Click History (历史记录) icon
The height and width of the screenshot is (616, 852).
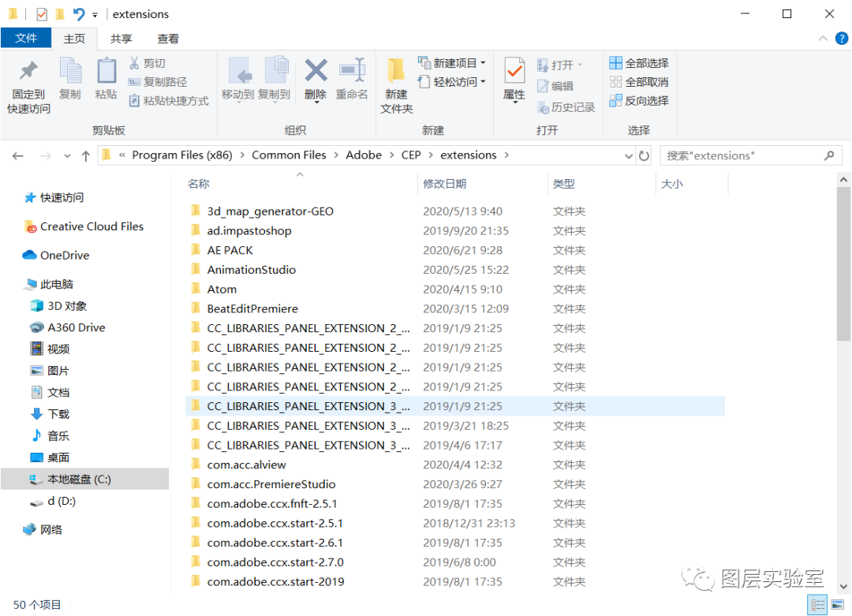[x=544, y=107]
